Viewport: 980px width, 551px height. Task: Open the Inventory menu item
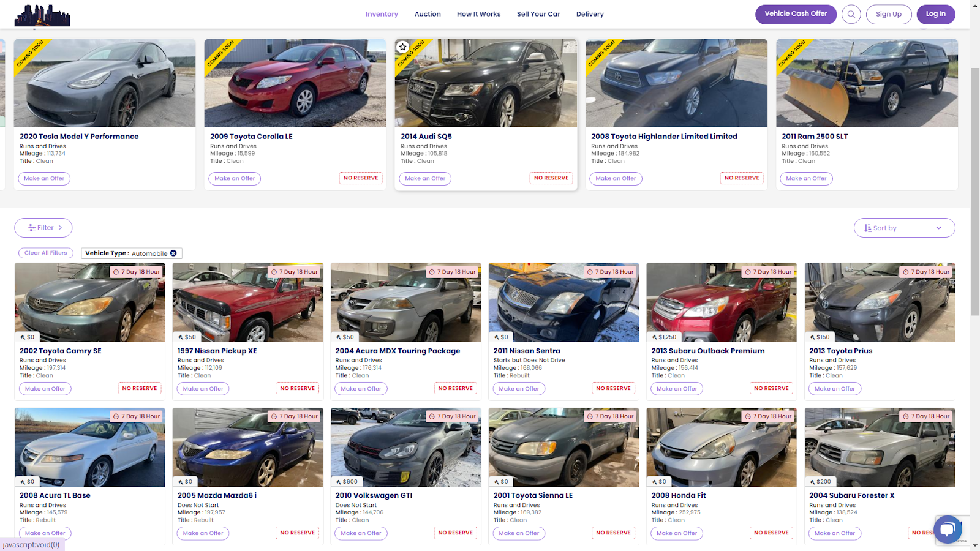point(382,14)
